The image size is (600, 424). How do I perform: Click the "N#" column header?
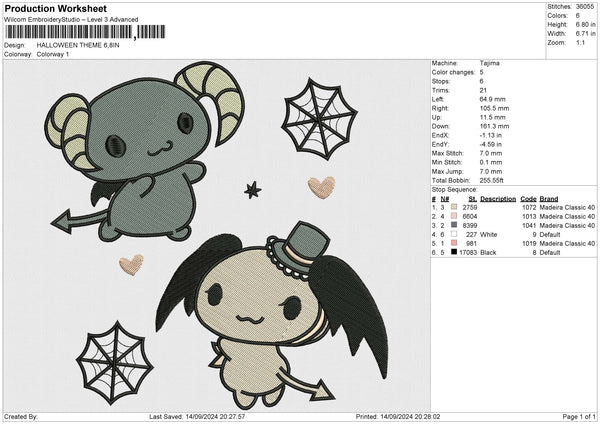coord(445,199)
